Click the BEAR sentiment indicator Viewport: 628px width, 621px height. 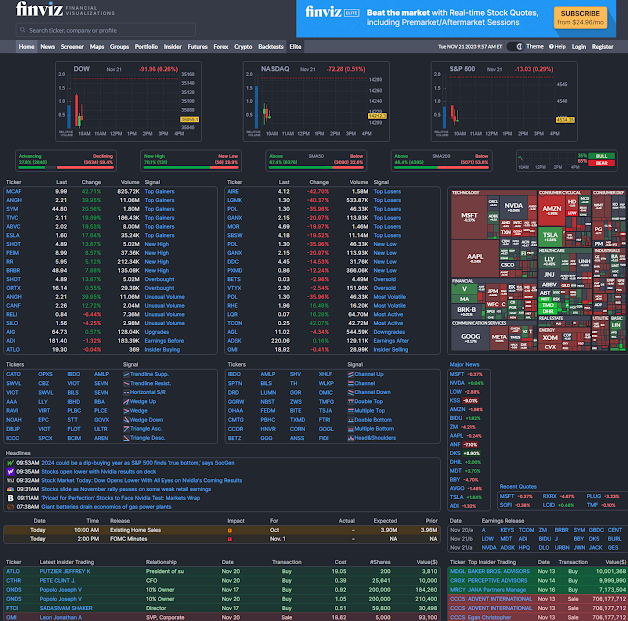(602, 163)
